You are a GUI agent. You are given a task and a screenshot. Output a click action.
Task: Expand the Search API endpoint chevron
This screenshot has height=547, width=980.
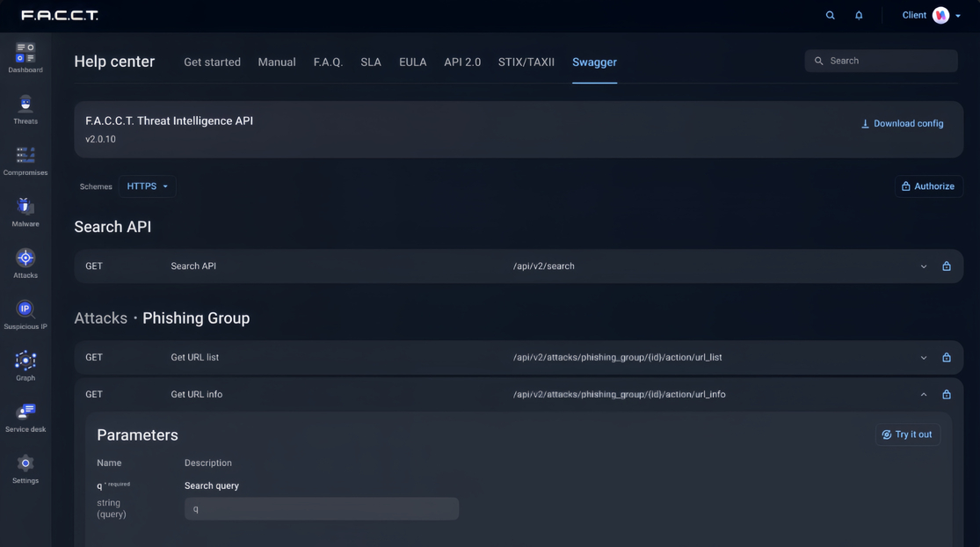(x=924, y=266)
